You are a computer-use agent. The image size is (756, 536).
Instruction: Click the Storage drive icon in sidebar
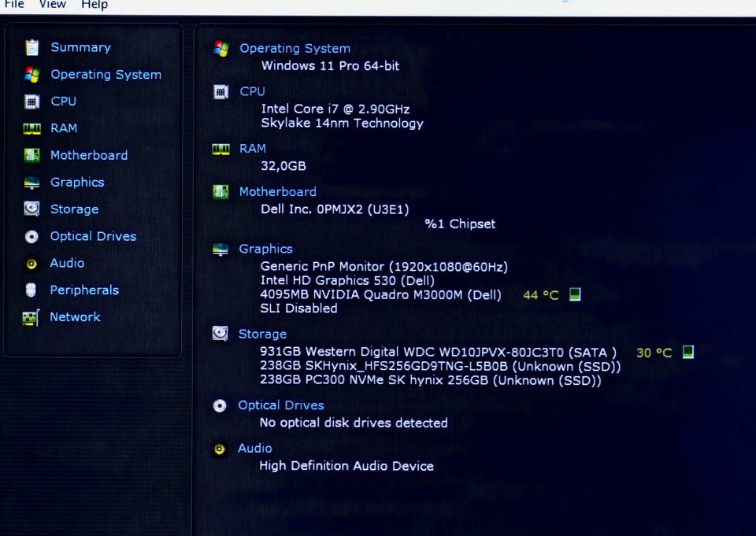(x=31, y=209)
